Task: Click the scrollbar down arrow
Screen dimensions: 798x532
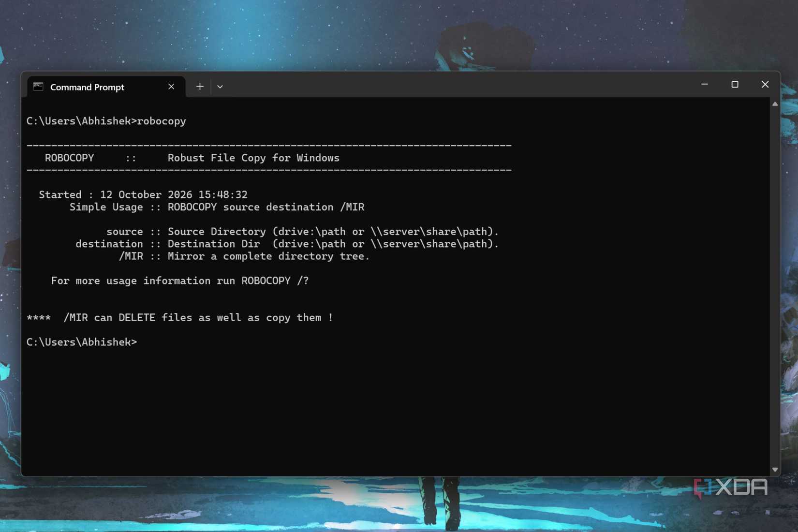Action: point(775,469)
